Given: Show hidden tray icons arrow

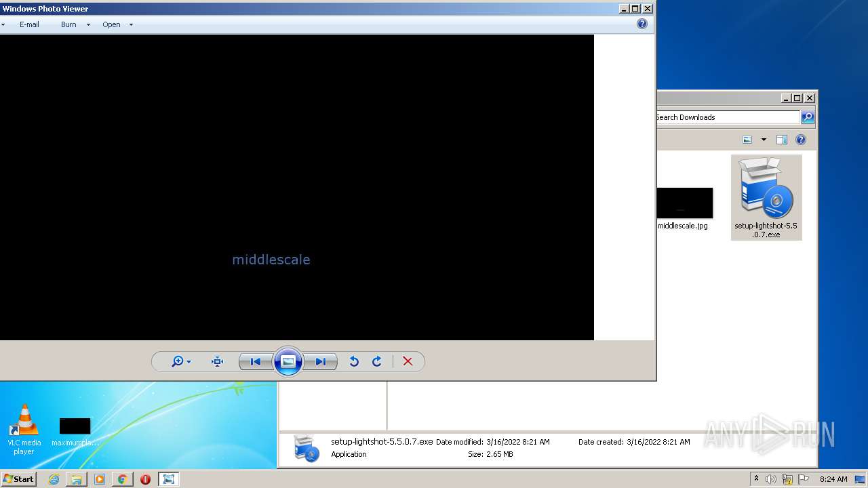Looking at the screenshot, I should [x=756, y=479].
